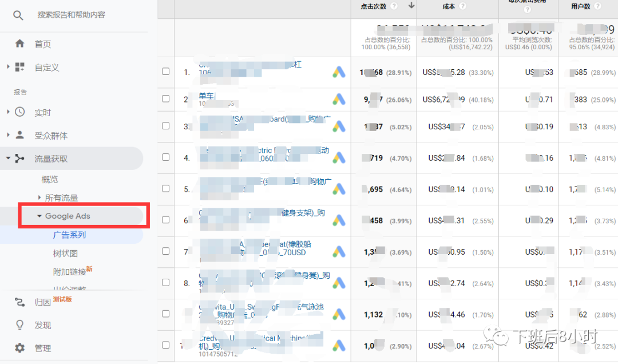Tick checkbox for row 1
This screenshot has width=618, height=364.
[166, 72]
